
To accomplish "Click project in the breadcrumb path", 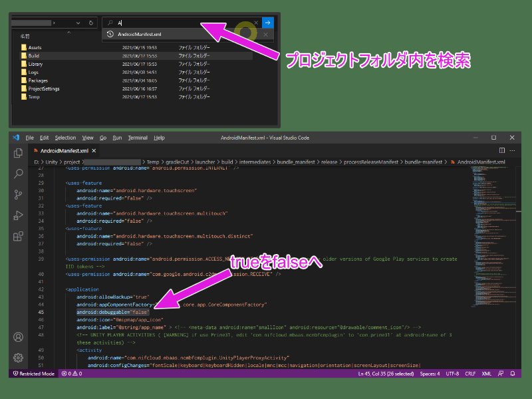I will tap(72, 162).
